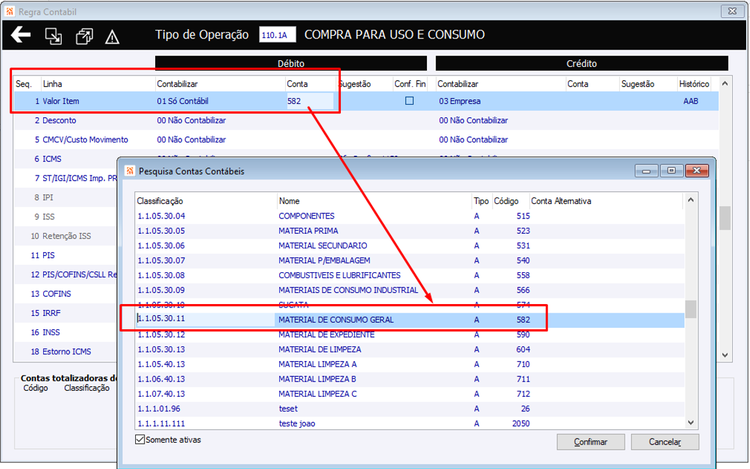The image size is (750, 469).
Task: Select the teset account row
Action: point(409,408)
